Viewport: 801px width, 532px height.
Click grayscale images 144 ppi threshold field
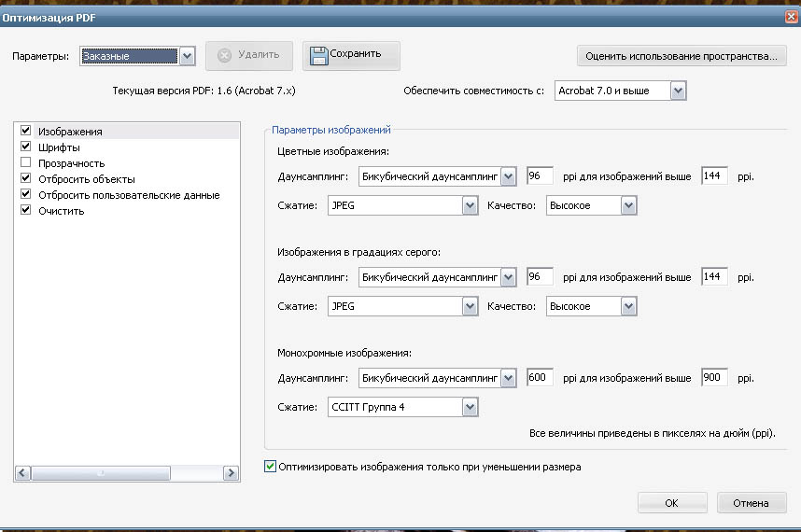(715, 276)
